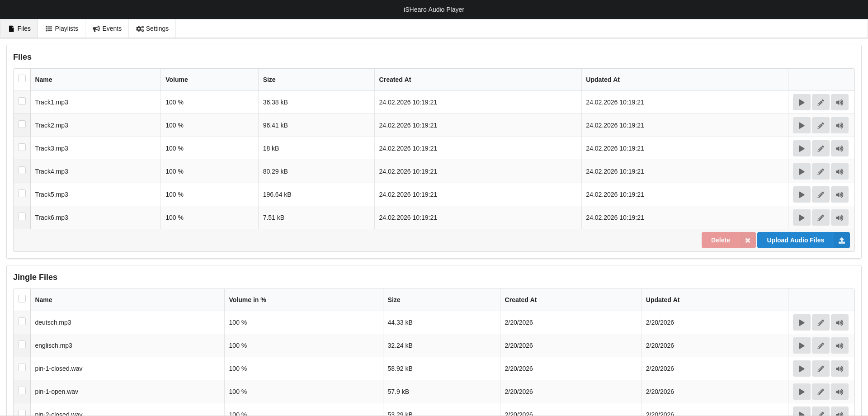Adjust volume of Track3.mp3 via speaker icon
The height and width of the screenshot is (416, 868).
(839, 149)
